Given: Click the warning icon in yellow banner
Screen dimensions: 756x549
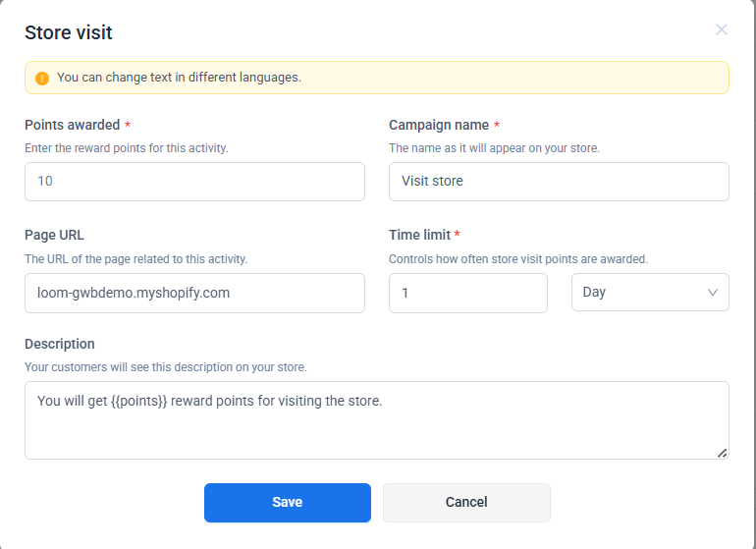Looking at the screenshot, I should (42, 78).
